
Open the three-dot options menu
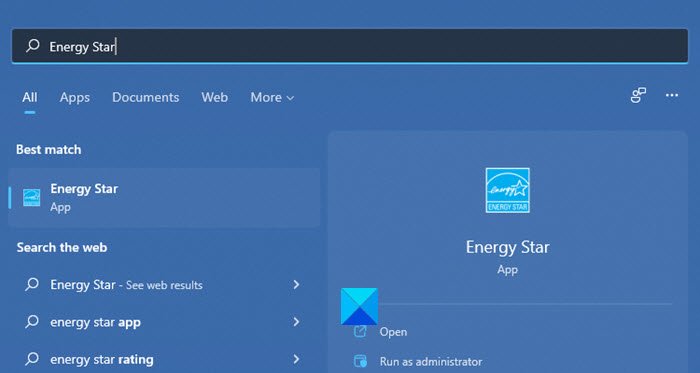coord(672,95)
